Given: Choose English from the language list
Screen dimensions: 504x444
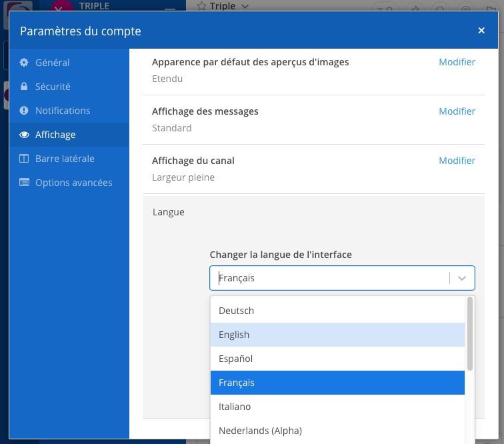Looking at the screenshot, I should [x=337, y=335].
